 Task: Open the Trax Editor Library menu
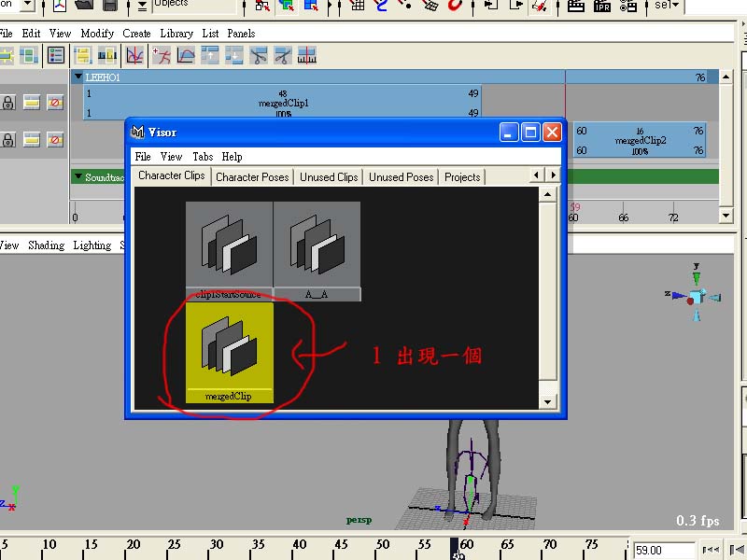tap(176, 34)
